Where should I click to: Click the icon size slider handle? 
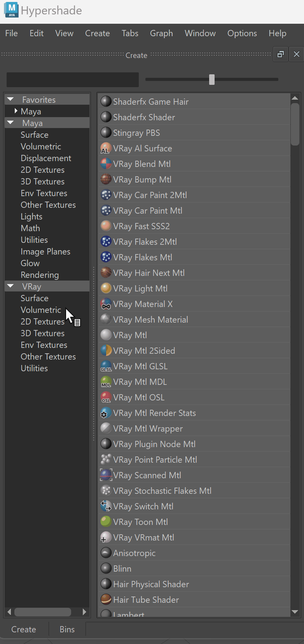tap(212, 79)
